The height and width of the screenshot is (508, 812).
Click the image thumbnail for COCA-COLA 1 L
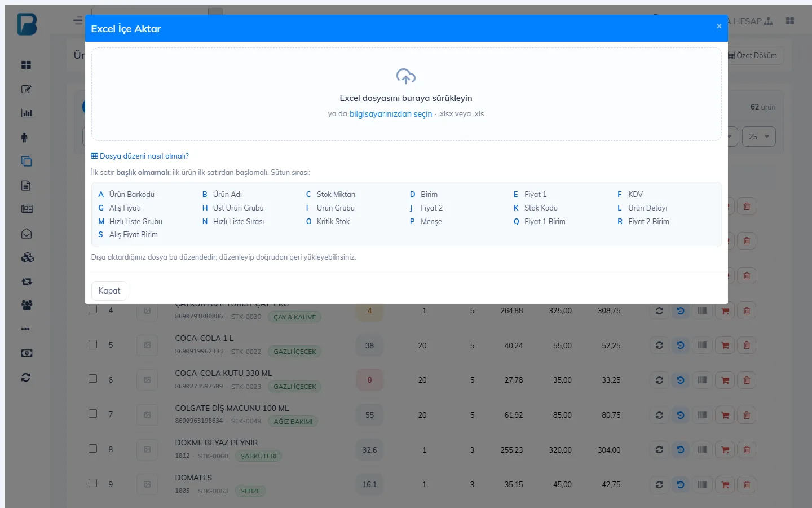pos(147,345)
